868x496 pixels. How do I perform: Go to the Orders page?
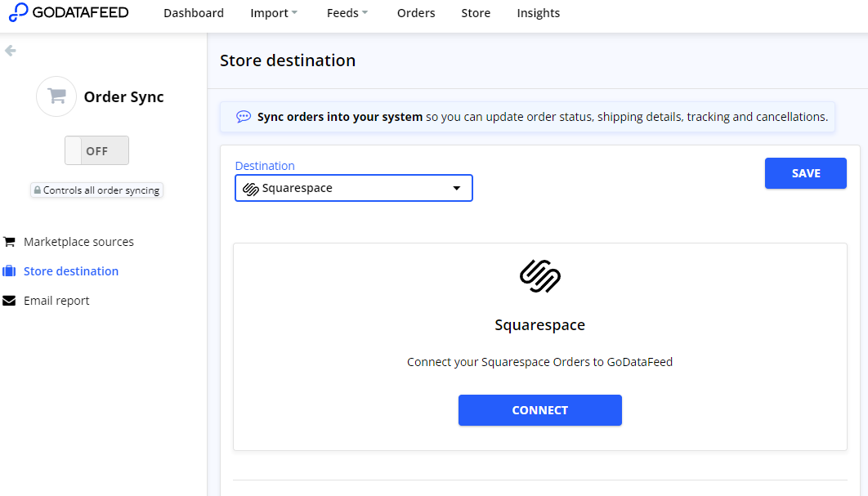[416, 13]
